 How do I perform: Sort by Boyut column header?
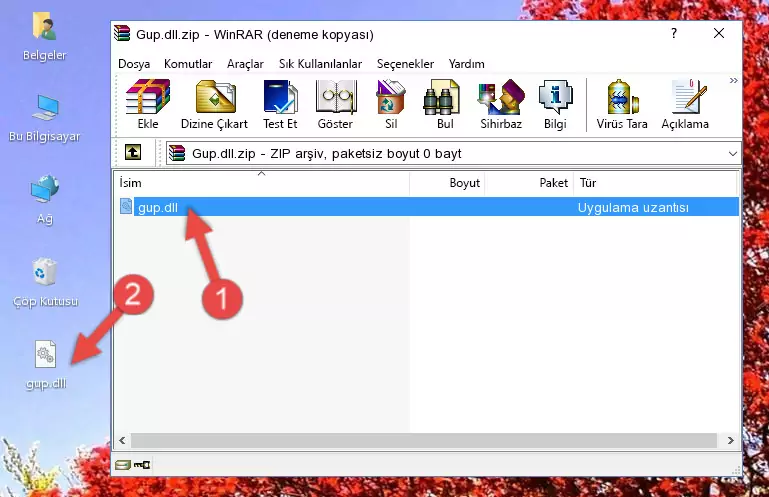point(447,183)
